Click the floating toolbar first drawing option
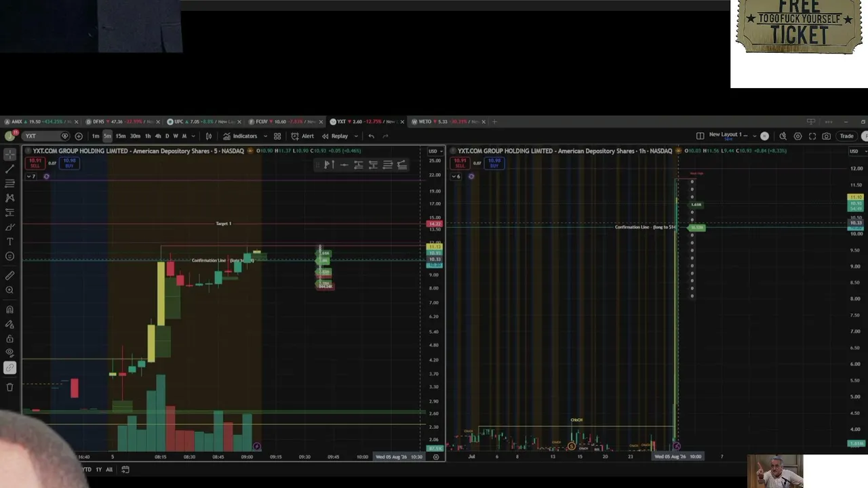The width and height of the screenshot is (868, 488). pos(329,165)
